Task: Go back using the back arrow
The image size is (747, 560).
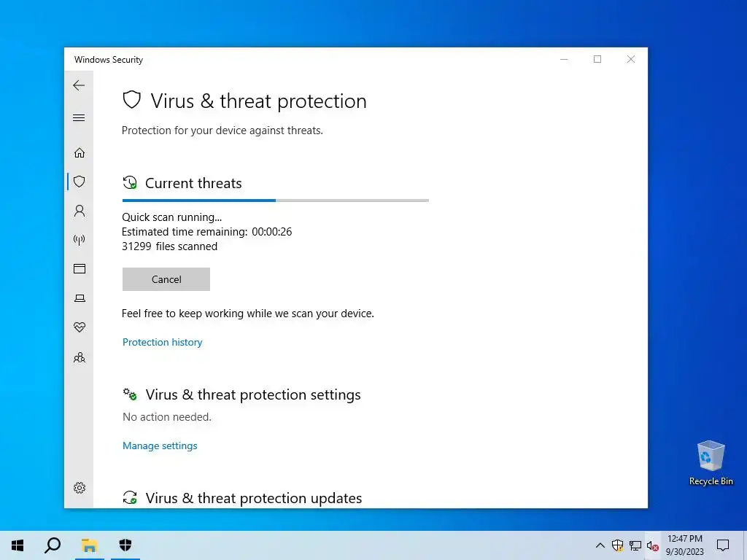Action: point(79,86)
